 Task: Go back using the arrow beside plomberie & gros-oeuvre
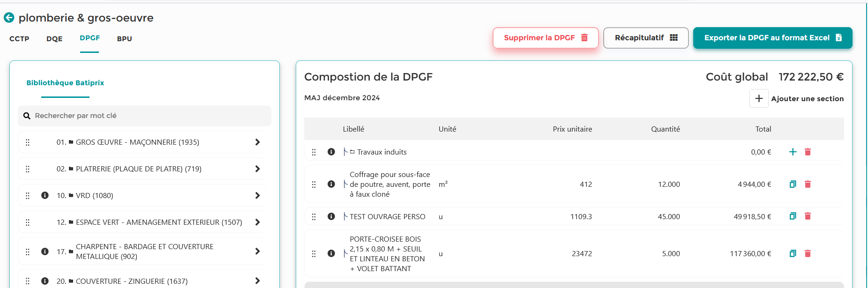pos(9,18)
